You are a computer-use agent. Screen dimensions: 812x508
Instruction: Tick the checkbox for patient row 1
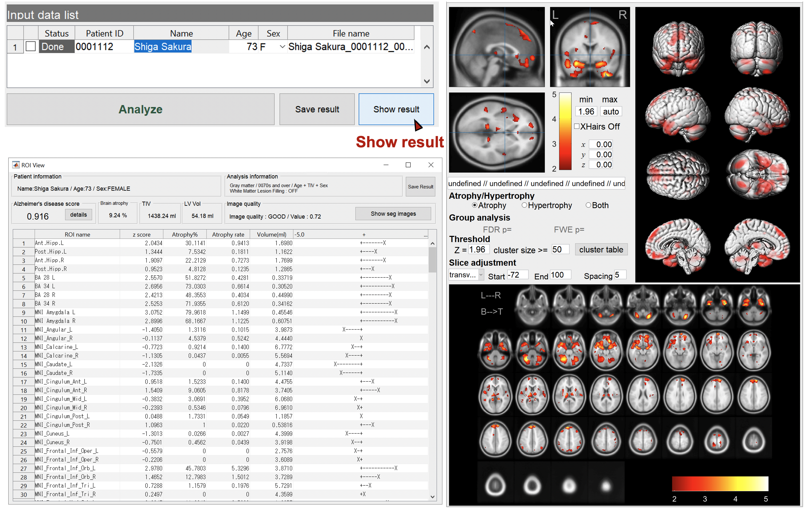(x=31, y=46)
